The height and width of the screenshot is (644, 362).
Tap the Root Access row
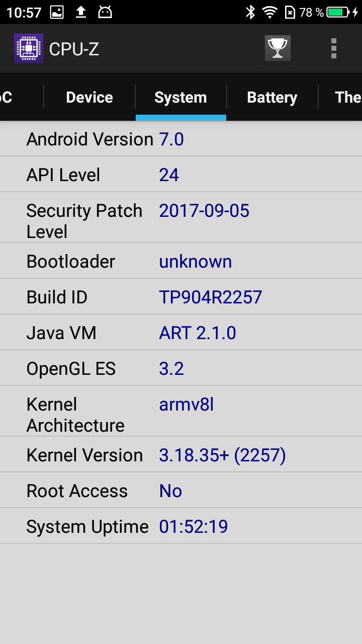[x=181, y=491]
